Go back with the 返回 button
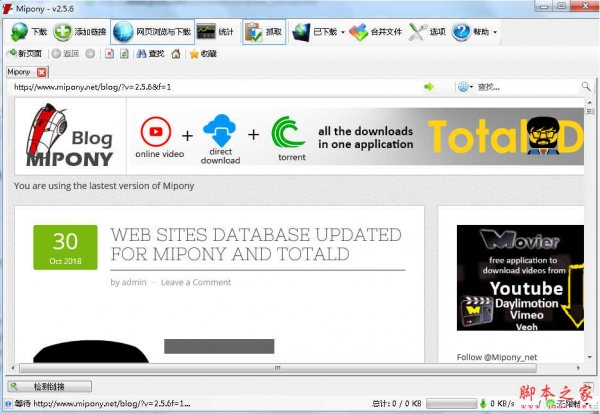This screenshot has height=414, width=600. [65, 54]
